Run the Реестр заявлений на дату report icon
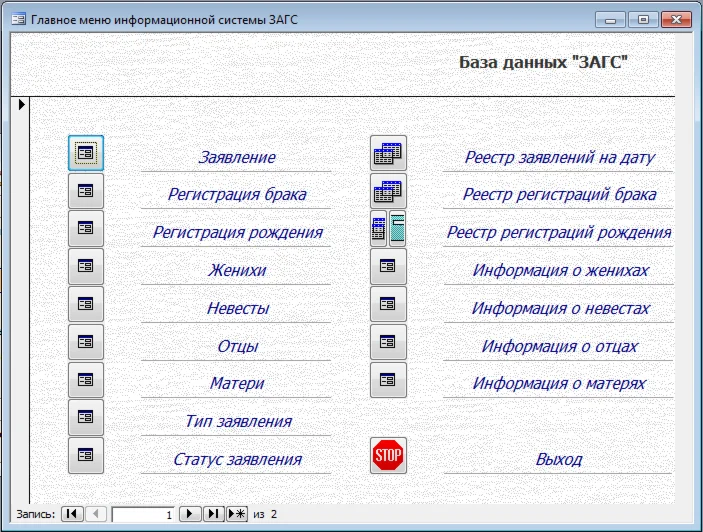This screenshot has width=703, height=532. tap(388, 153)
